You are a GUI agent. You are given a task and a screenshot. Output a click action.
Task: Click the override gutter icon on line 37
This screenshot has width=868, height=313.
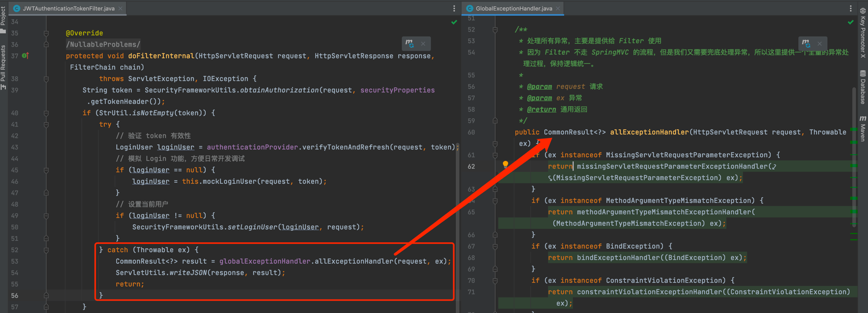(25, 56)
